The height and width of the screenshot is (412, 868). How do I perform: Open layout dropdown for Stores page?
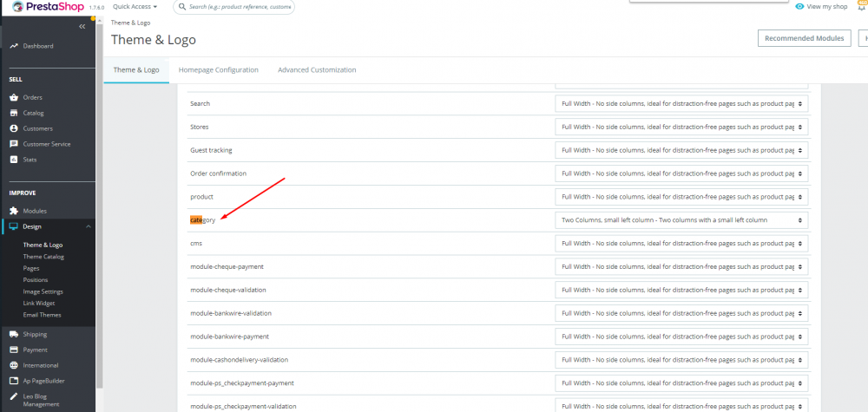(681, 127)
